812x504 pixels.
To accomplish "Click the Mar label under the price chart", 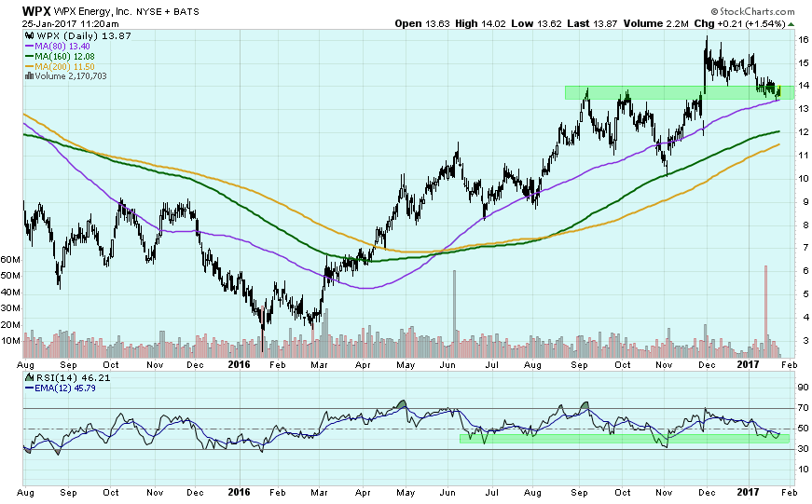I will pyautogui.click(x=319, y=365).
